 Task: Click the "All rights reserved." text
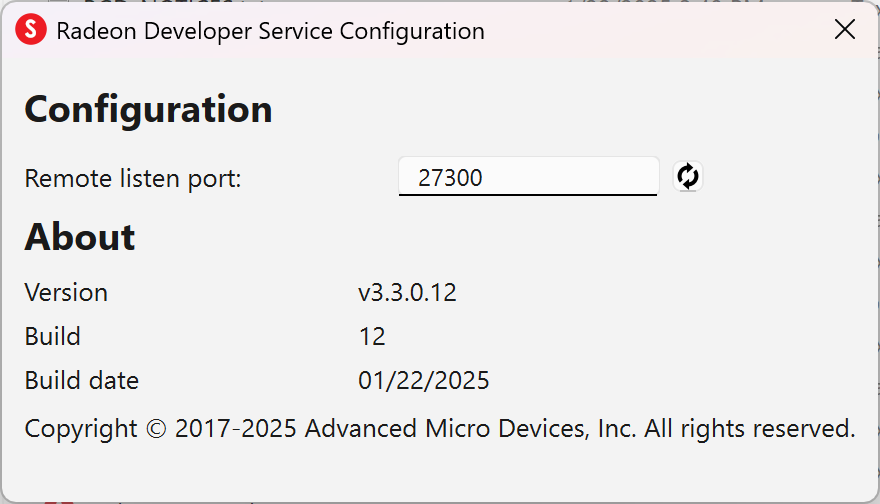(x=749, y=429)
